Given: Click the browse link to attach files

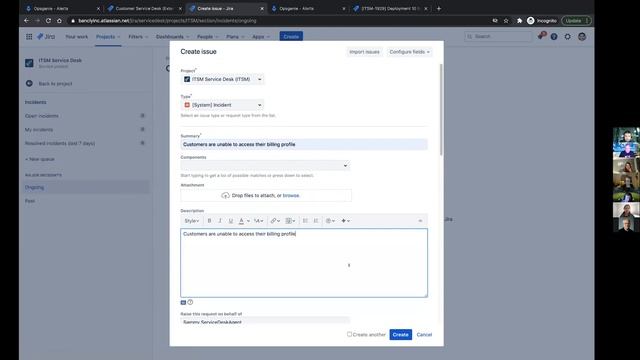Looking at the screenshot, I should 291,196.
